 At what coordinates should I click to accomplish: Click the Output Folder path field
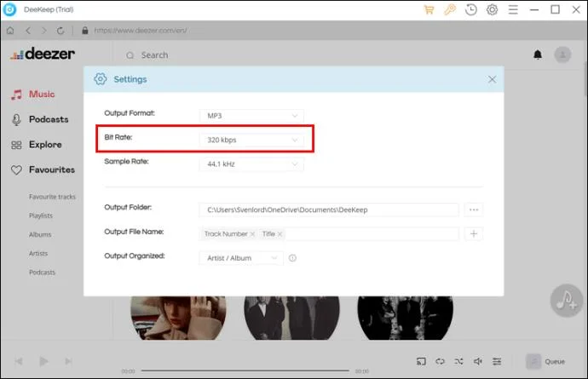click(x=329, y=210)
